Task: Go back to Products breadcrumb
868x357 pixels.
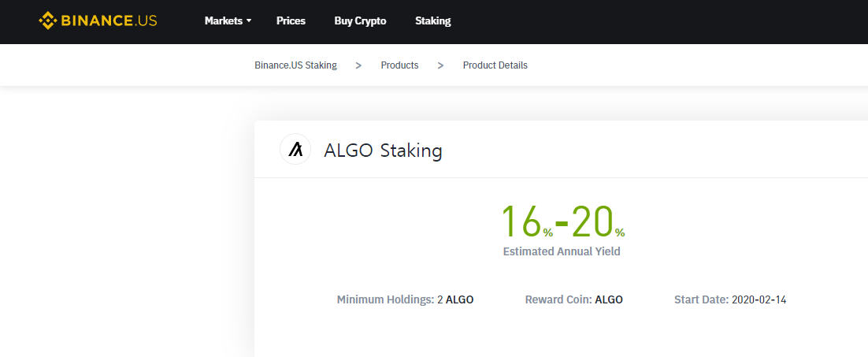Action: [399, 65]
